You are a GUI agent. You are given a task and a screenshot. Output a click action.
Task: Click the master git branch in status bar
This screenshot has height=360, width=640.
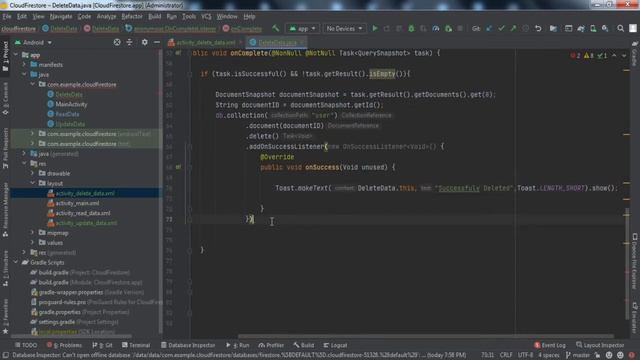[x=578, y=355]
